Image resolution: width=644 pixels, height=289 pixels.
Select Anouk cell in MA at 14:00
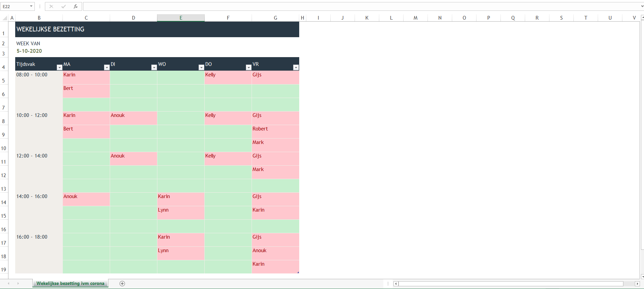coord(86,199)
